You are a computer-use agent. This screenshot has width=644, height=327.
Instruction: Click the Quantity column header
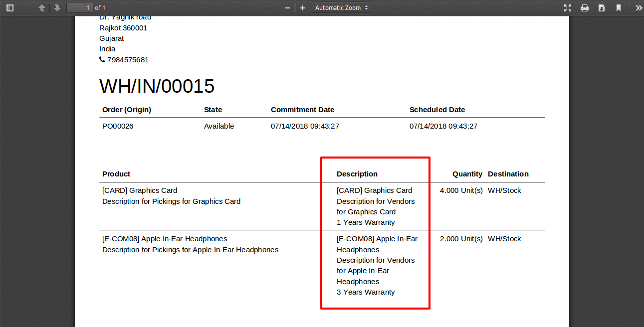(467, 174)
